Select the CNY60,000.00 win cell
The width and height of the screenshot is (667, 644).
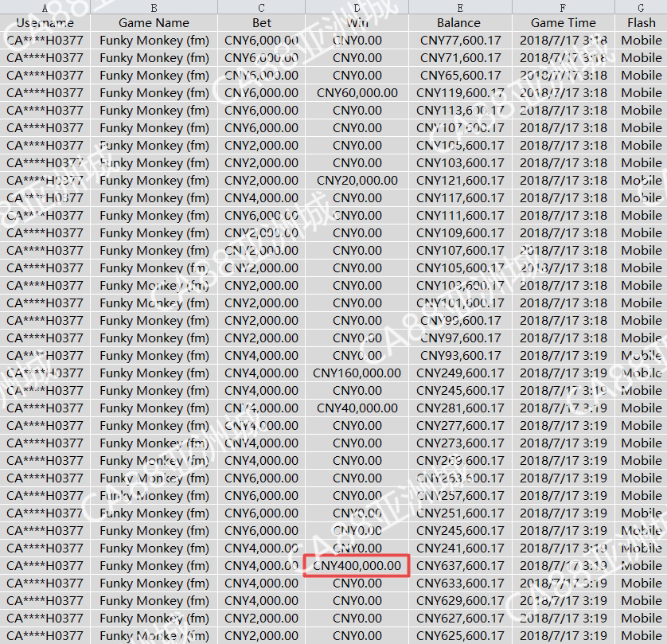357,93
